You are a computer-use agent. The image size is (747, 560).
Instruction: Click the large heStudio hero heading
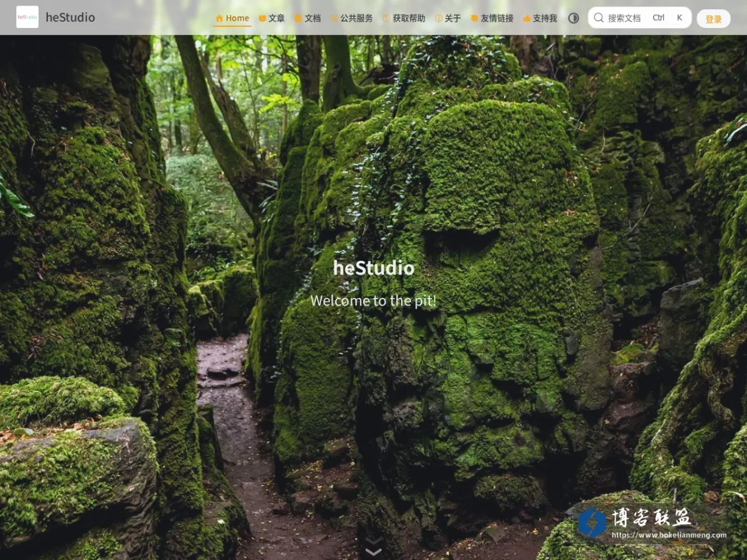[x=374, y=268]
